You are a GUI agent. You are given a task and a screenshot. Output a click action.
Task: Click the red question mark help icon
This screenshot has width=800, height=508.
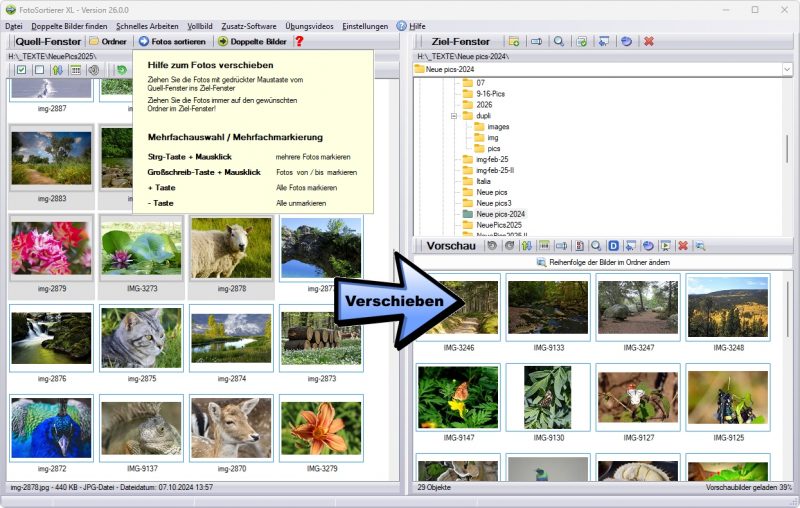pos(299,41)
